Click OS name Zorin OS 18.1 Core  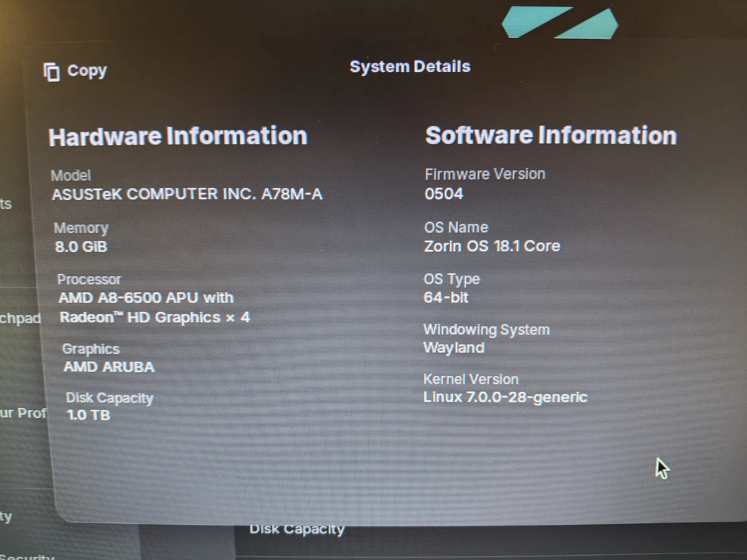tap(492, 246)
